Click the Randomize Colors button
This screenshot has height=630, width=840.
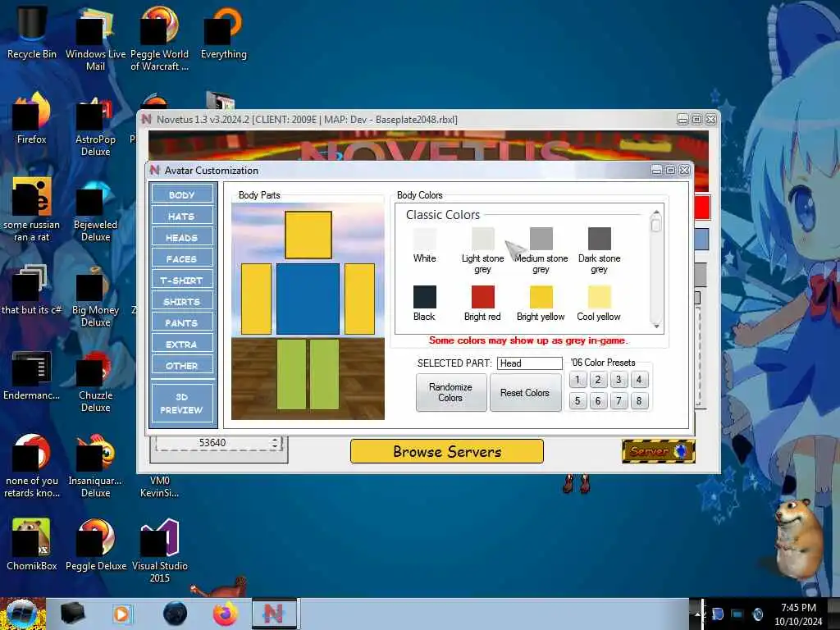tap(451, 393)
